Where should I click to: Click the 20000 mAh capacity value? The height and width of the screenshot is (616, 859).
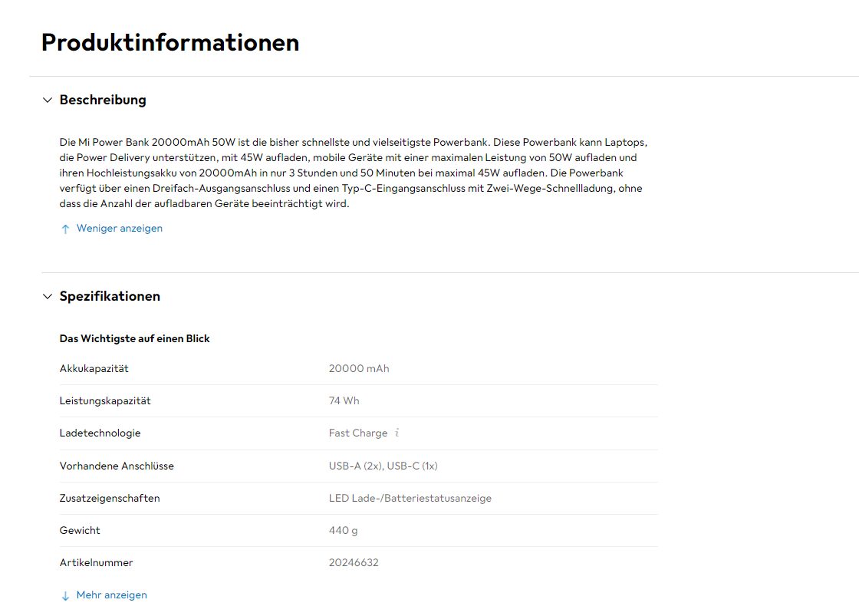point(359,368)
